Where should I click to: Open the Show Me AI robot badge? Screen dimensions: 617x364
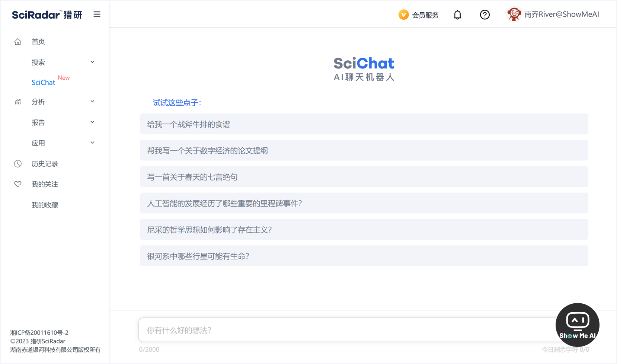pyautogui.click(x=577, y=325)
